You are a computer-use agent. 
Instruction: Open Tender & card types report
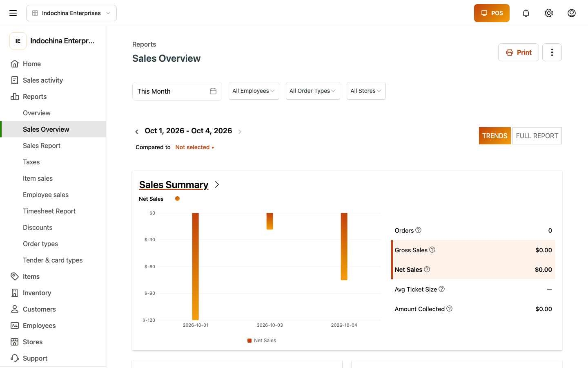tap(53, 260)
